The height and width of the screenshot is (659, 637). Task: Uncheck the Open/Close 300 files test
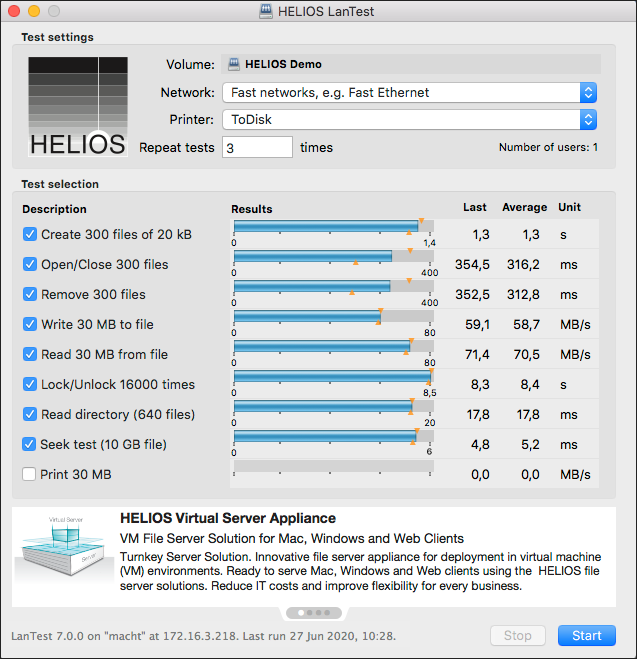(30, 264)
